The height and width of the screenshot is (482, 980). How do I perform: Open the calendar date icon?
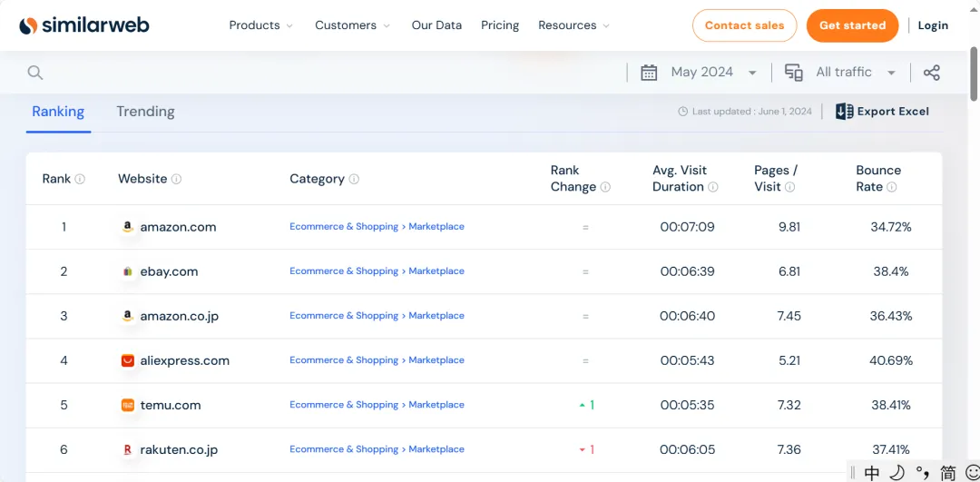coord(649,73)
